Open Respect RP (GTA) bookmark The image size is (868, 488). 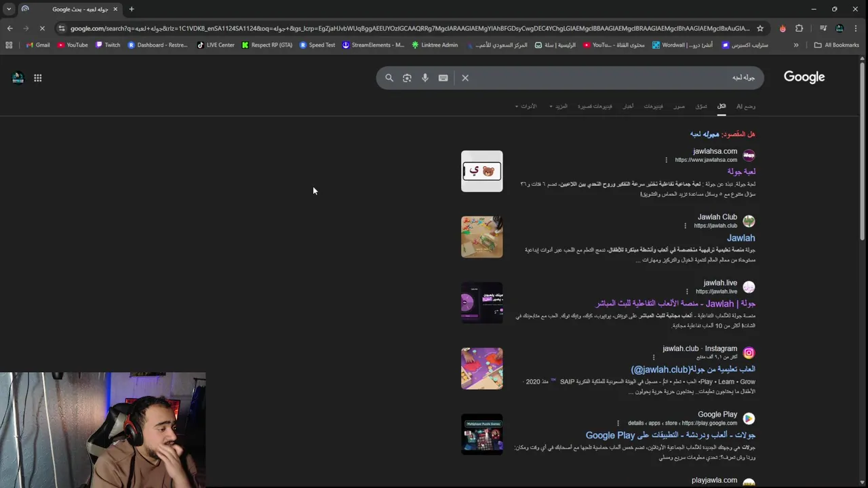[x=267, y=45]
